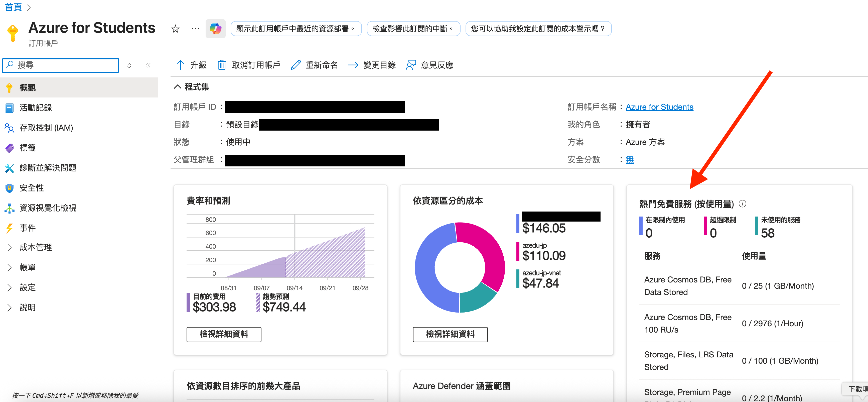Select row Azure Cosmos DB, Free Data Stored

[739, 286]
